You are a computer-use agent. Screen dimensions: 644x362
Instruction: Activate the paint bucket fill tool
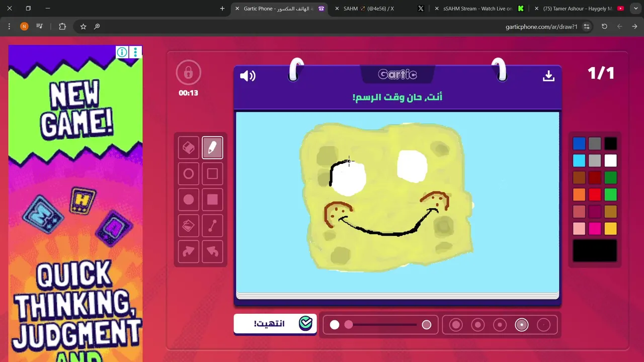tap(189, 226)
